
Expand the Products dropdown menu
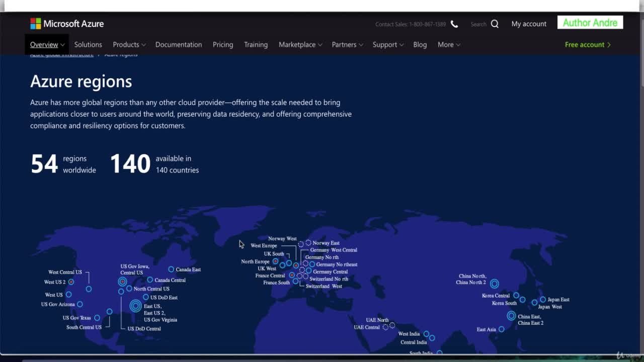(129, 45)
